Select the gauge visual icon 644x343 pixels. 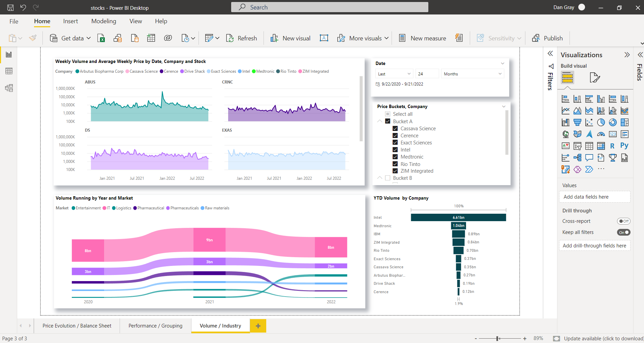point(601,134)
